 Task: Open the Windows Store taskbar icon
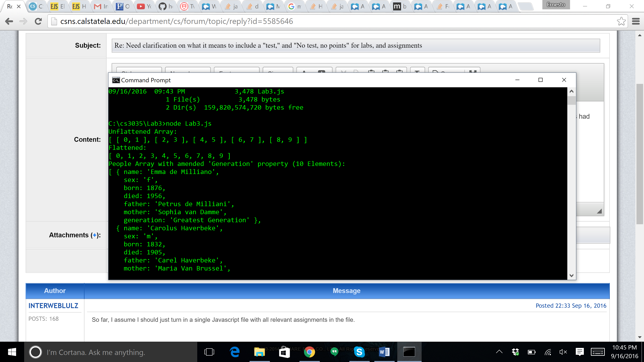pyautogui.click(x=284, y=352)
